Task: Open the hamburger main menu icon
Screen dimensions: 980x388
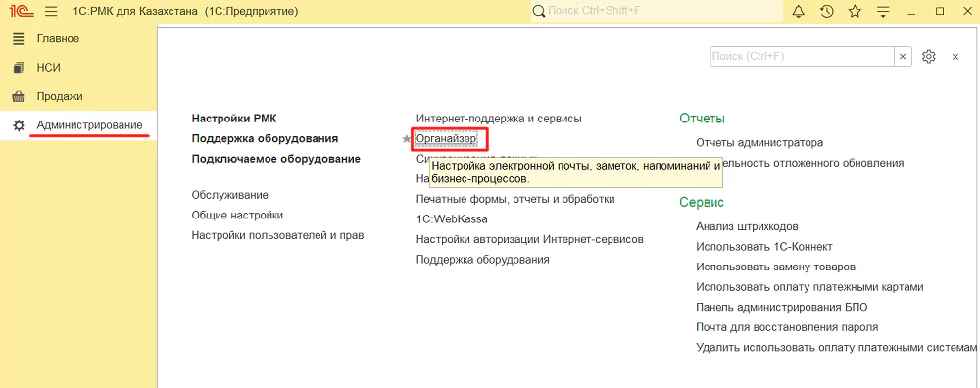Action: tap(51, 11)
